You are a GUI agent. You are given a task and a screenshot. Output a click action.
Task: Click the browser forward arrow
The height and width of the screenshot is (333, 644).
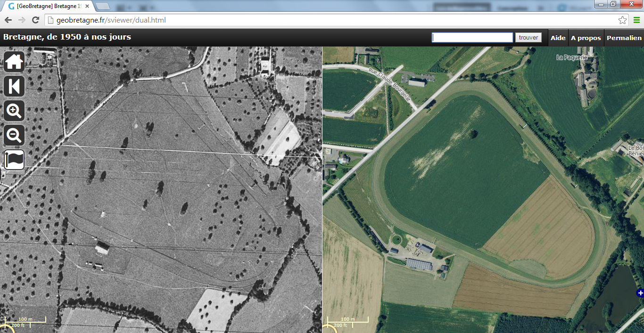pos(22,20)
